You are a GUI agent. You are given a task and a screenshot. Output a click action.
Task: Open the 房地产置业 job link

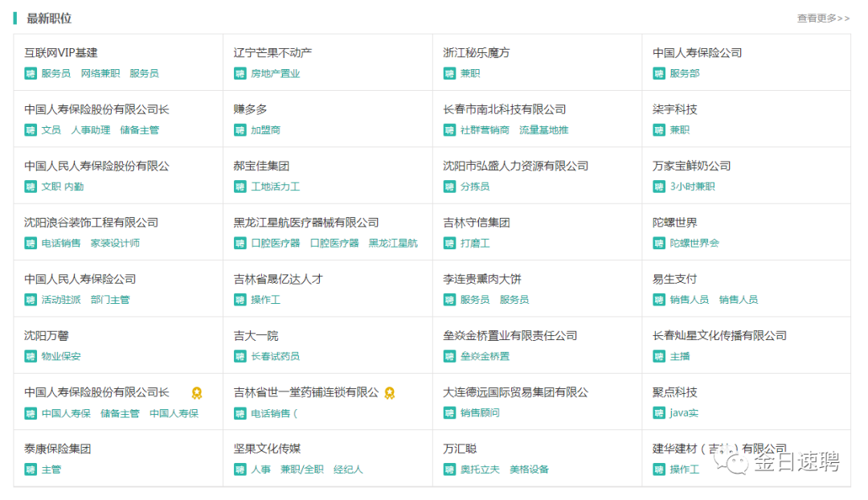tap(275, 74)
